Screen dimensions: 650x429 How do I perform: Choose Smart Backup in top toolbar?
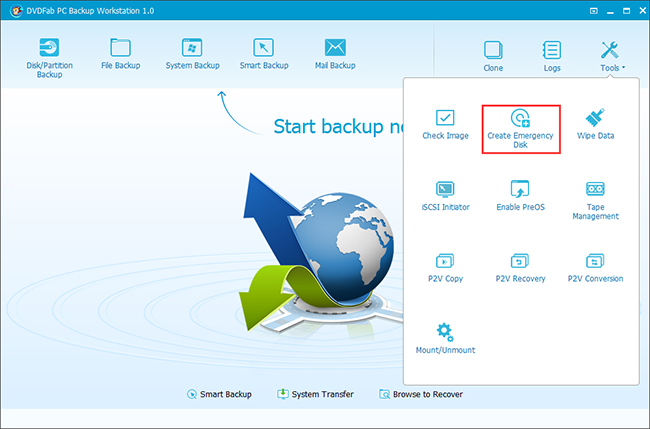264,54
